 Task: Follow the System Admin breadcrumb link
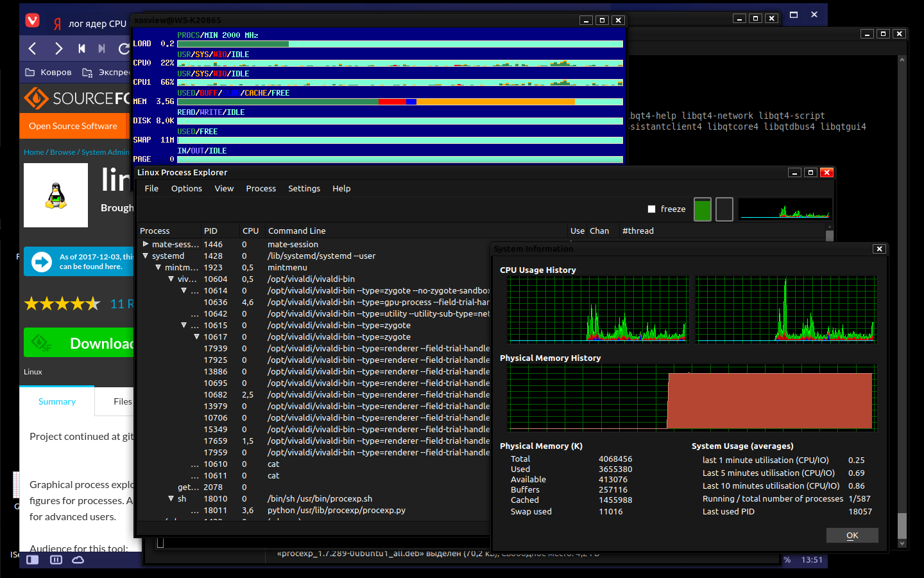(x=106, y=152)
